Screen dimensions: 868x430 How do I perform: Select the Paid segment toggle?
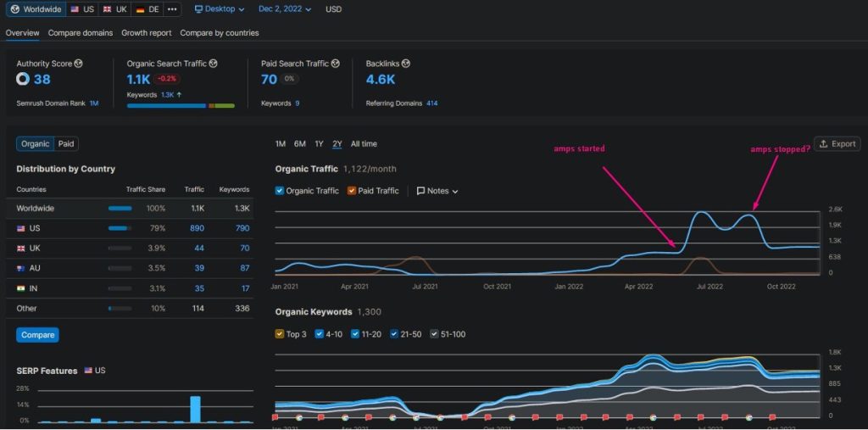(x=66, y=144)
